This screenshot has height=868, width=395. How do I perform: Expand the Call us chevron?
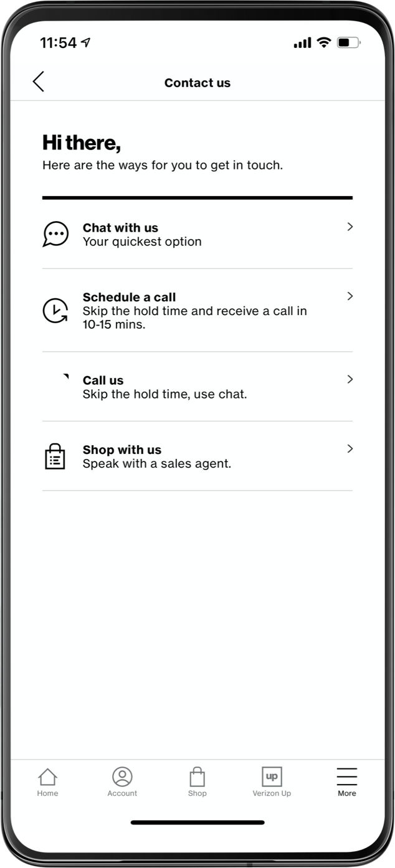pyautogui.click(x=350, y=379)
